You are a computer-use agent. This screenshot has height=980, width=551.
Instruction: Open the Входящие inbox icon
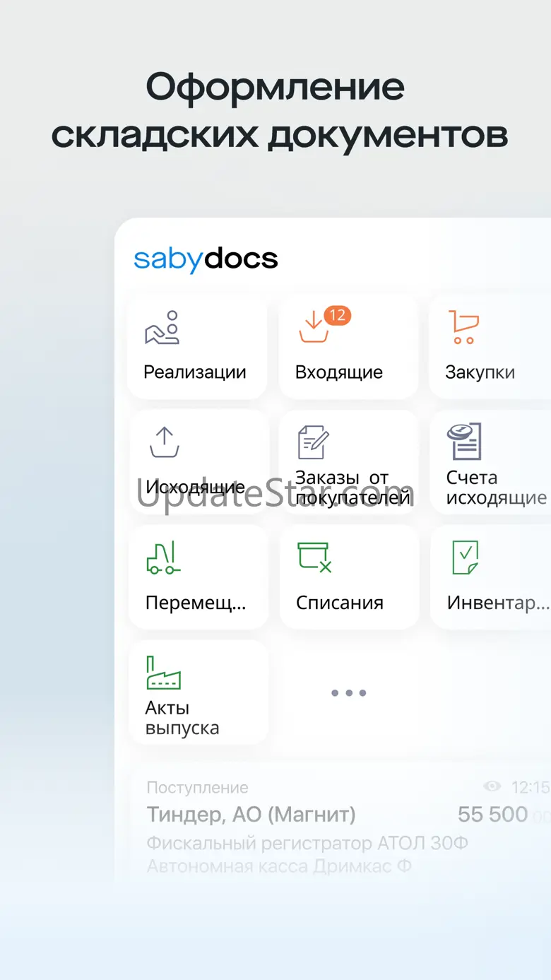point(314,329)
